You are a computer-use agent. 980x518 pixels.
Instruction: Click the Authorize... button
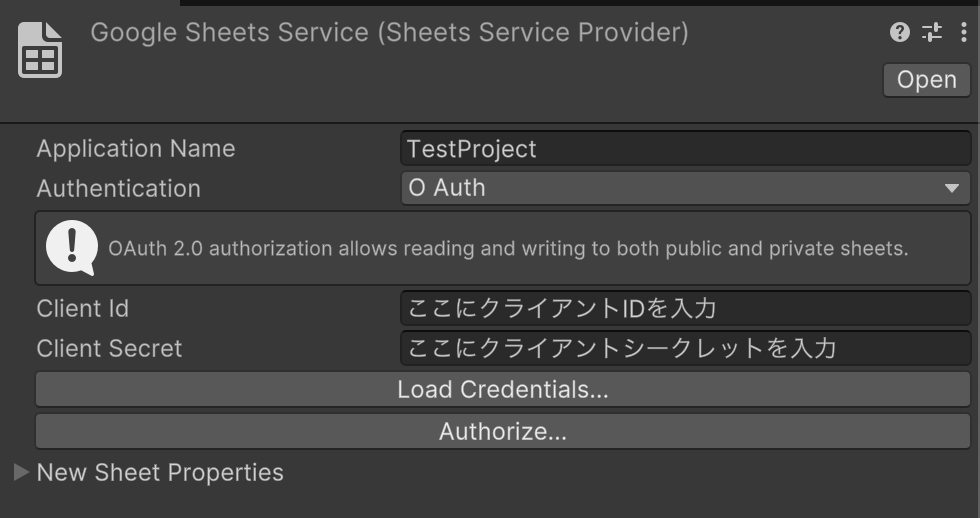(502, 431)
